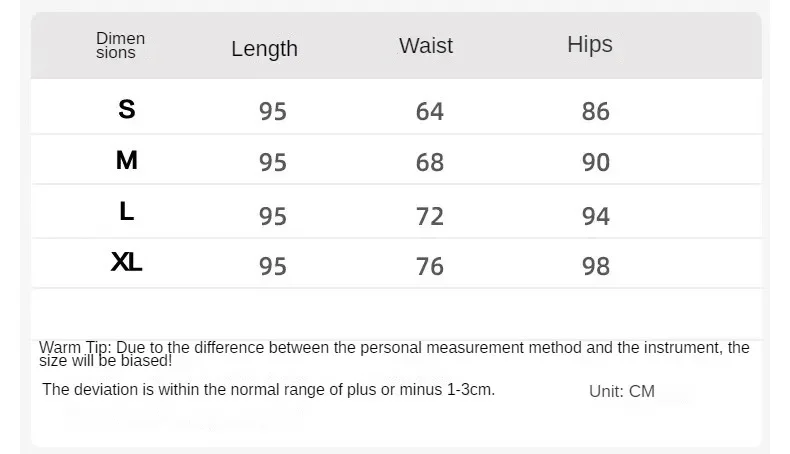Click the hips value 98

[595, 266]
